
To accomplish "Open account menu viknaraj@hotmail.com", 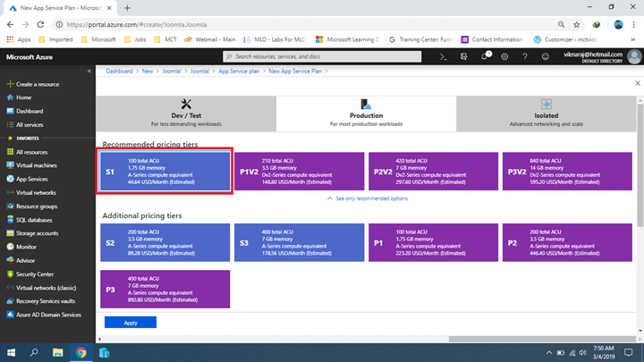I will coord(602,56).
